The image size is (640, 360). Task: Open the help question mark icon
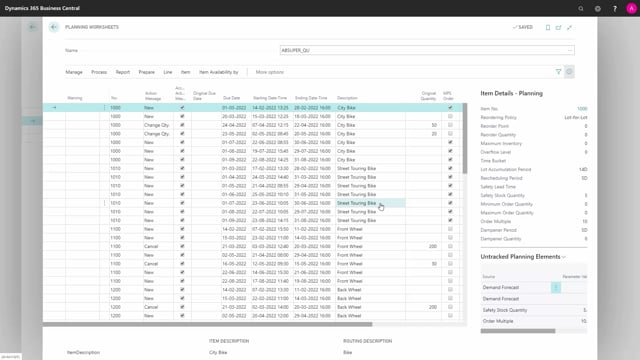click(x=615, y=9)
